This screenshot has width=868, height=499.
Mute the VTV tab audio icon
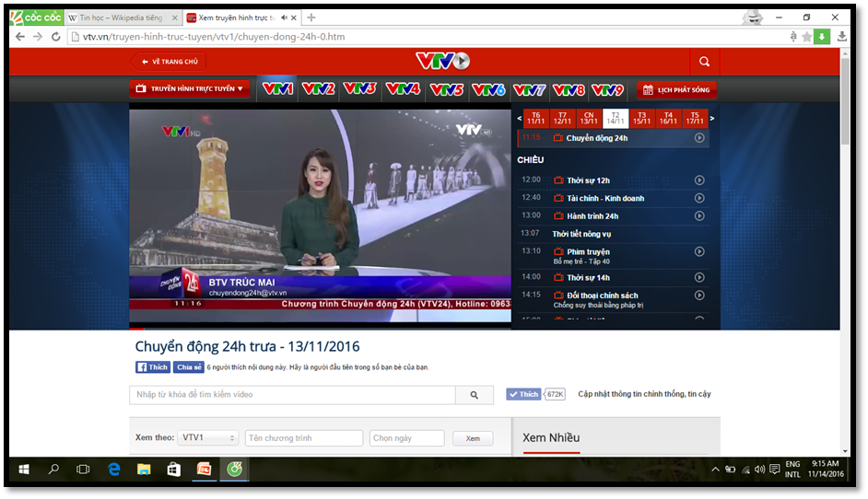point(284,17)
